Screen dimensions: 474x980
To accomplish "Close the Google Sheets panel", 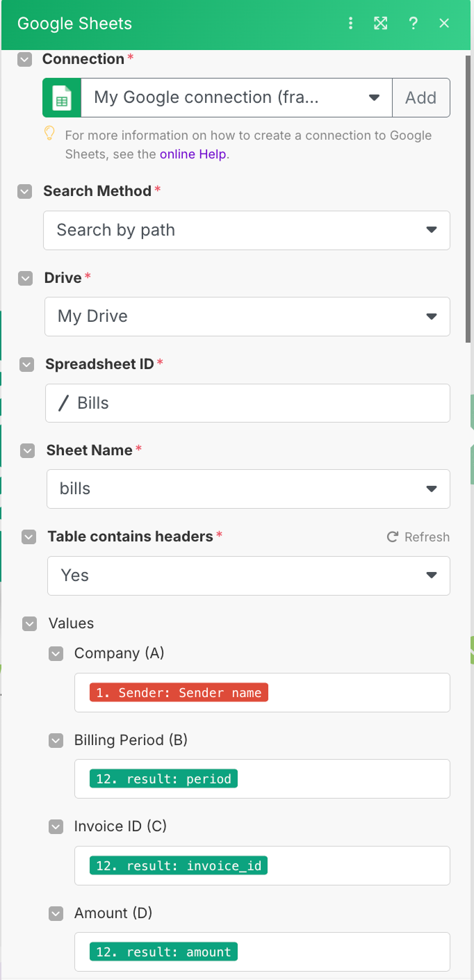I will coord(444,24).
